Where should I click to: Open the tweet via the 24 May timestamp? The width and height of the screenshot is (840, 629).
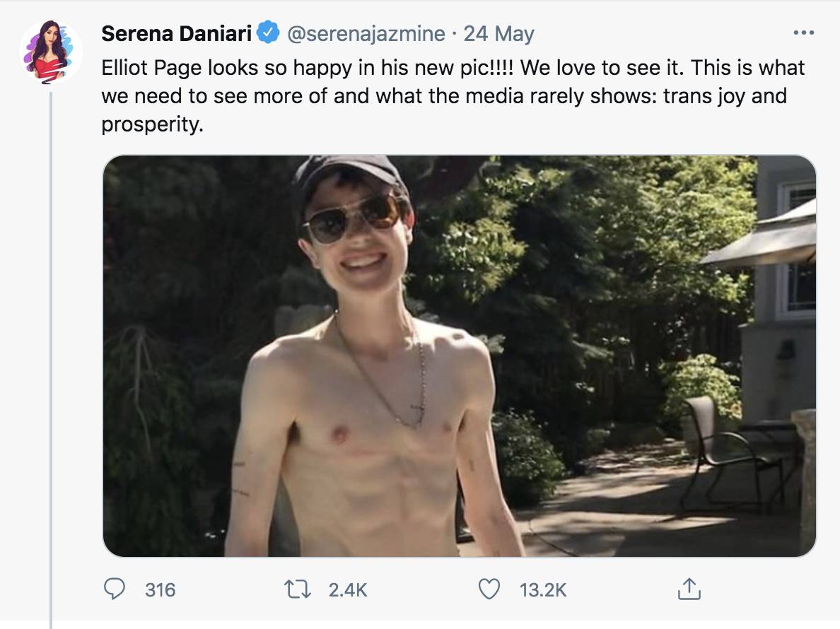tap(498, 34)
